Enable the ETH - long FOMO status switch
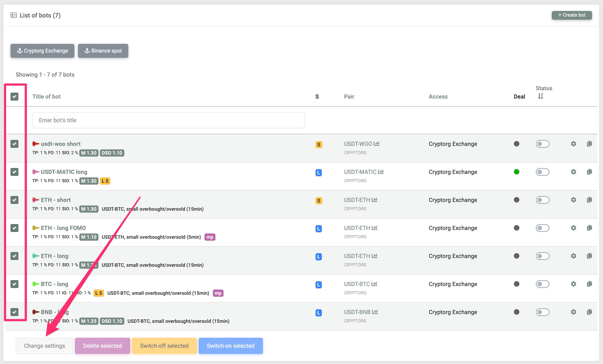This screenshot has width=603, height=364. [543, 228]
